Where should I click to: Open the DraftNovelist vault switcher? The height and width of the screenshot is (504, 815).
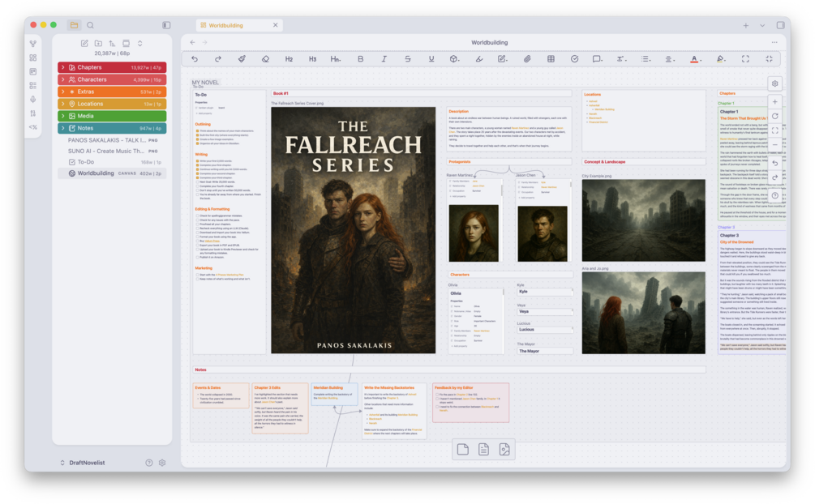(x=83, y=463)
